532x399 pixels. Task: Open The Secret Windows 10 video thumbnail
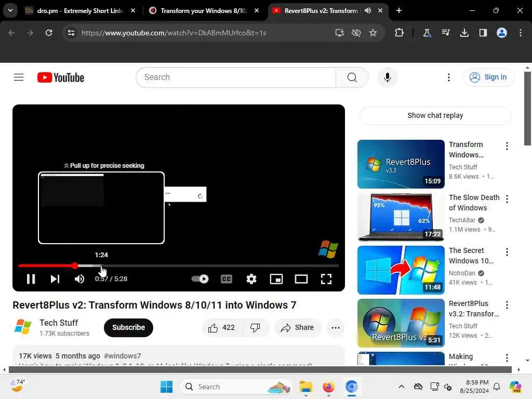[401, 270]
